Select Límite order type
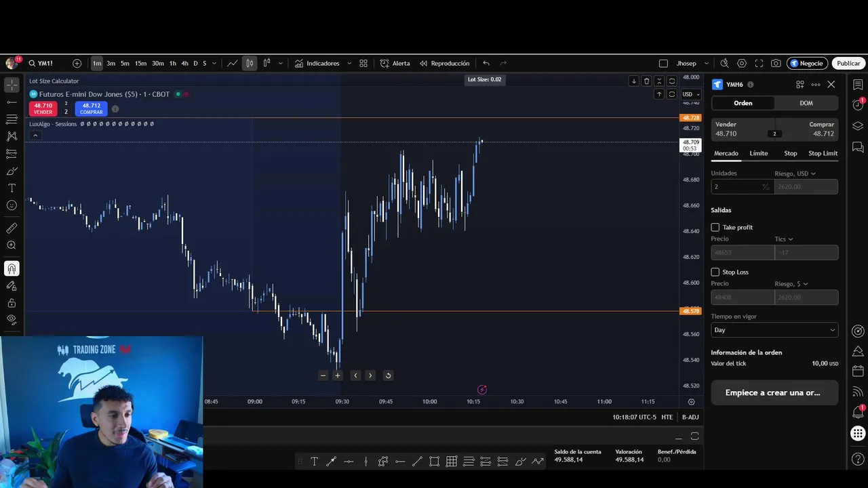 [x=759, y=153]
